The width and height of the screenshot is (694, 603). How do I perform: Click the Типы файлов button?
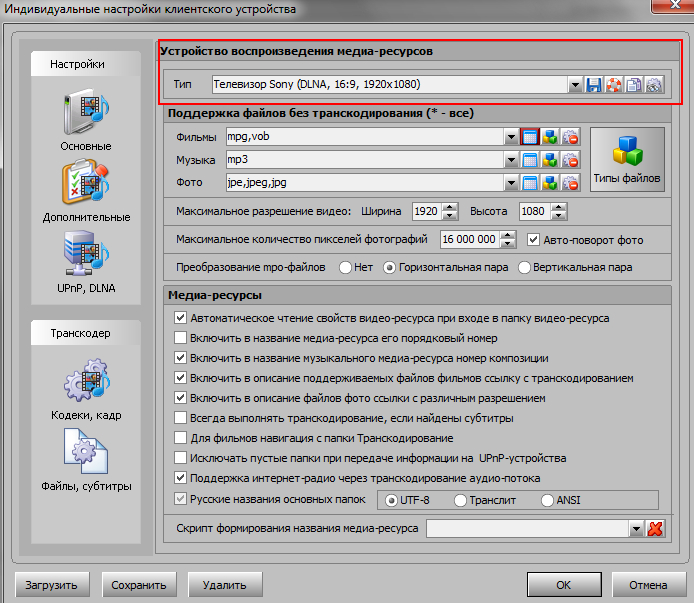[x=627, y=159]
